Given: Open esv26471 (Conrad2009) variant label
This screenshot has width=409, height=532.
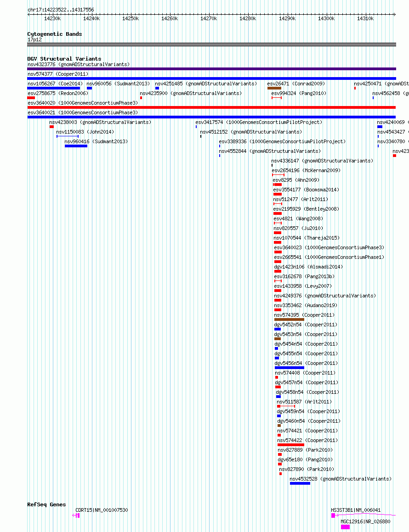Looking at the screenshot, I should click(x=296, y=84).
